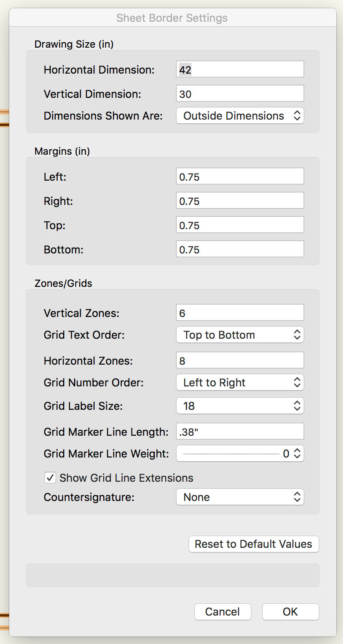Focus the Left margin field
343x644 pixels.
[x=240, y=177]
